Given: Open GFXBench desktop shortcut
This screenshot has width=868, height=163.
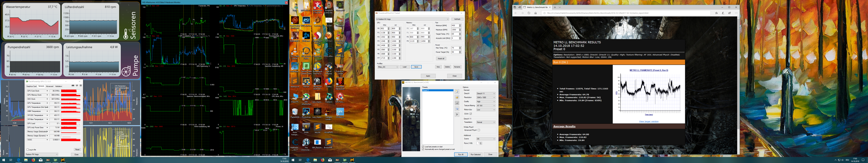Looking at the screenshot, I should tap(340, 113).
